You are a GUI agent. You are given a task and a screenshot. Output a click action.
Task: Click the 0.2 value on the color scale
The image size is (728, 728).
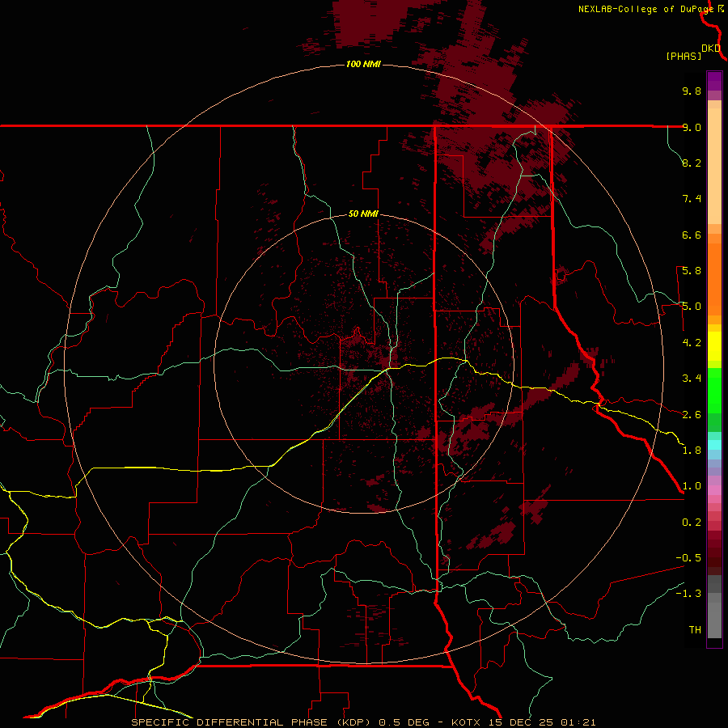pyautogui.click(x=692, y=523)
